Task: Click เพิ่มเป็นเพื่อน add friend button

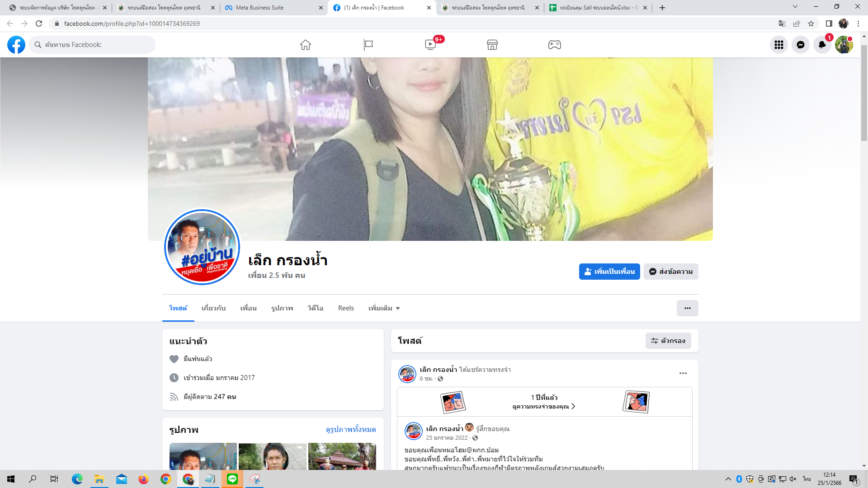Action: (609, 272)
